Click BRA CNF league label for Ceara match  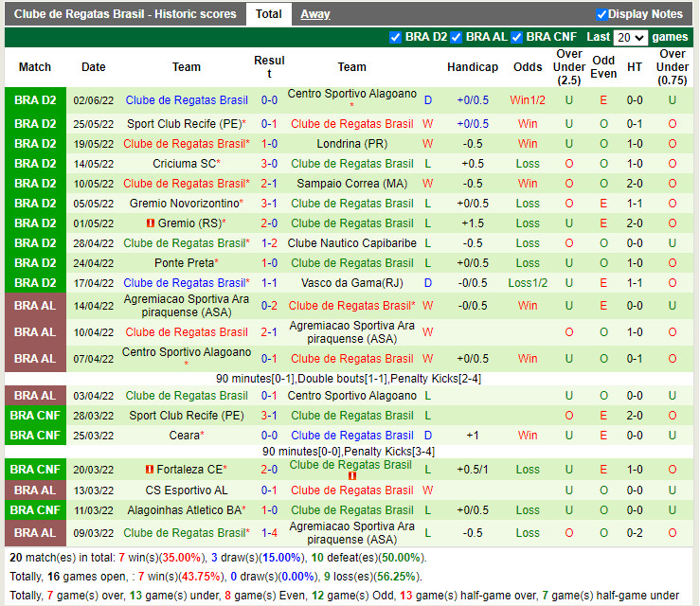(x=35, y=436)
